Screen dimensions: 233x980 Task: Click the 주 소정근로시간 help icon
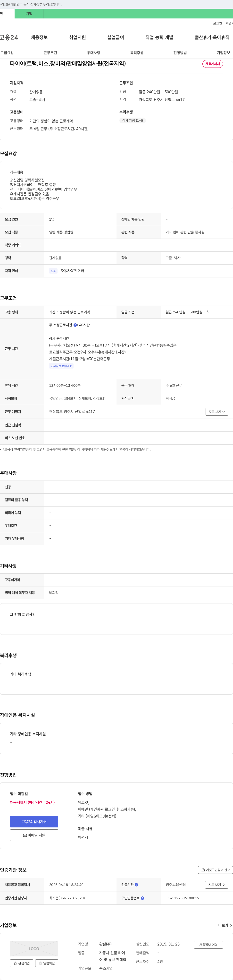(x=75, y=325)
